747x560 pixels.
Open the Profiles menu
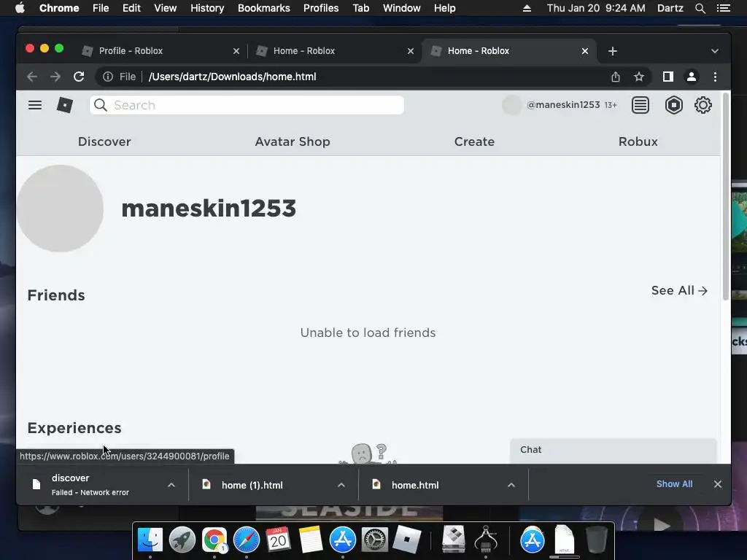pos(321,8)
